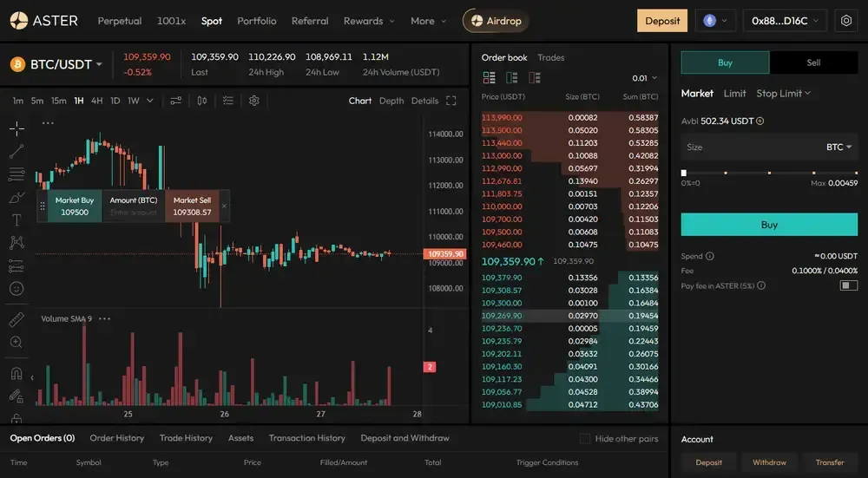
Task: Add funds with the Avbl plus icon
Action: pos(760,121)
